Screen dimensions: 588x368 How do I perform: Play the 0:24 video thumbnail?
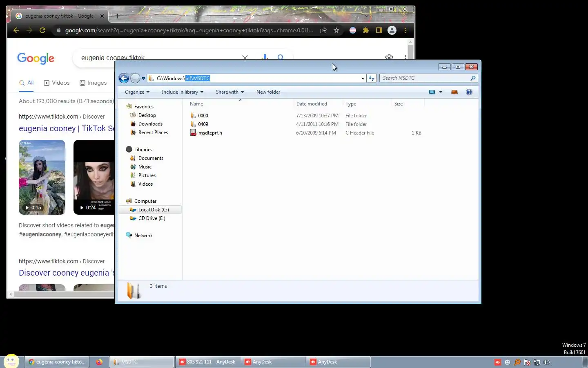tap(94, 177)
